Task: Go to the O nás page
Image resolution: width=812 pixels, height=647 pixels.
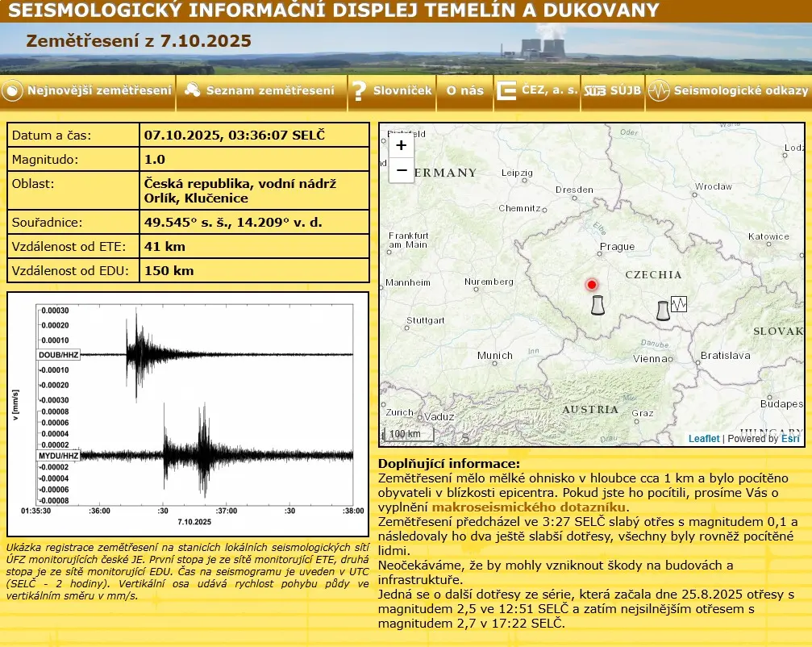Action: (x=465, y=90)
